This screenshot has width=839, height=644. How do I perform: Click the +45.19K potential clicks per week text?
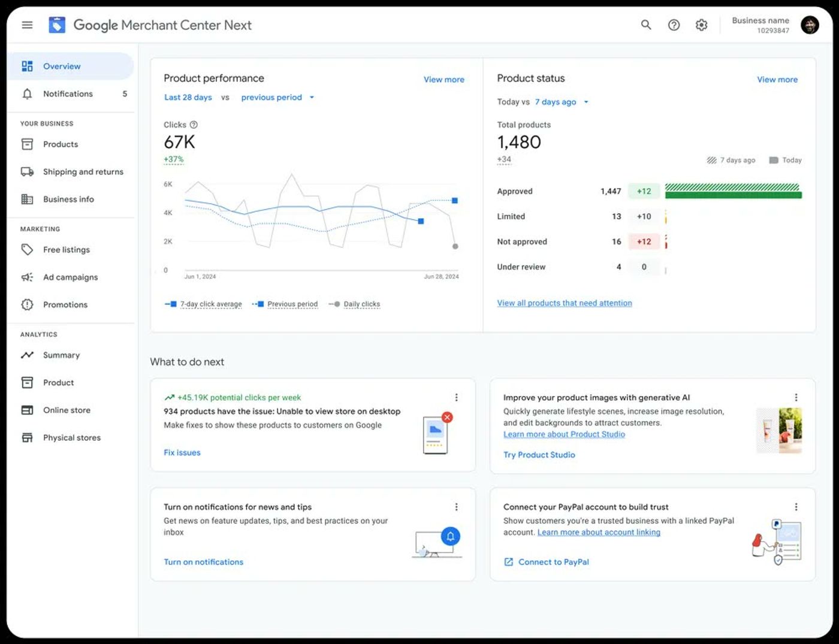239,398
